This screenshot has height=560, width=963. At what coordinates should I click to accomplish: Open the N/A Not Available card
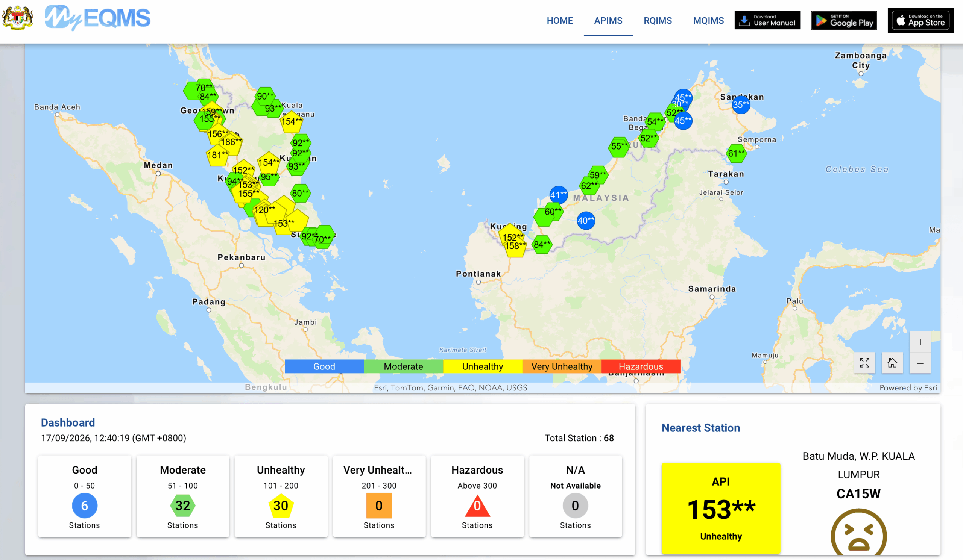[x=575, y=496]
